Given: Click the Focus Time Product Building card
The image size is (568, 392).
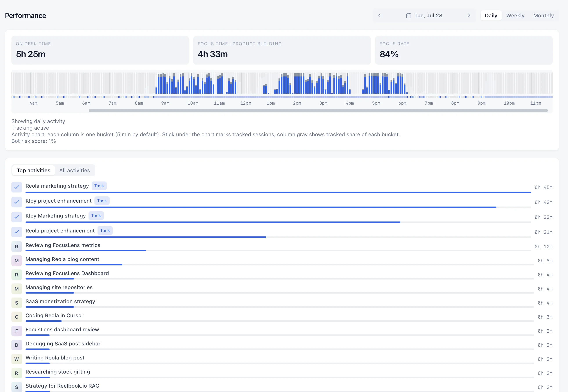Looking at the screenshot, I should (282, 50).
